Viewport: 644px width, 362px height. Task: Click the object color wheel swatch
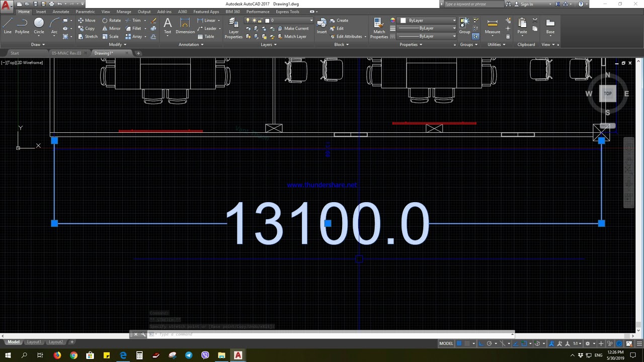click(393, 21)
